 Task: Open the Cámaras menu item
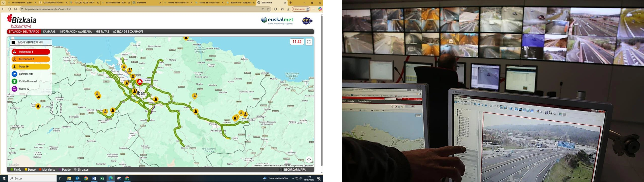[49, 32]
